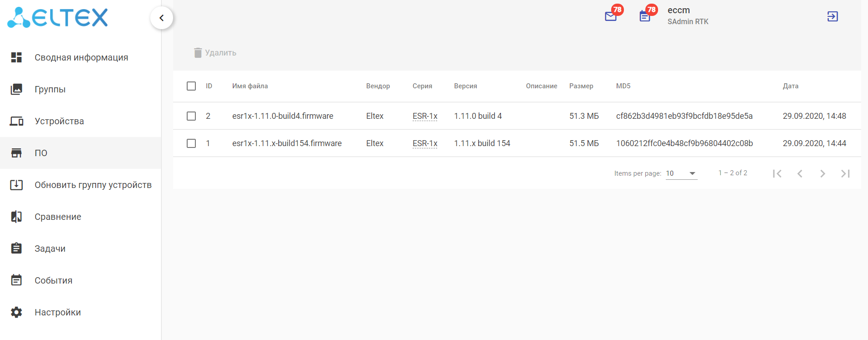This screenshot has width=868, height=340.
Task: Open the Items per page dropdown
Action: 681,173
